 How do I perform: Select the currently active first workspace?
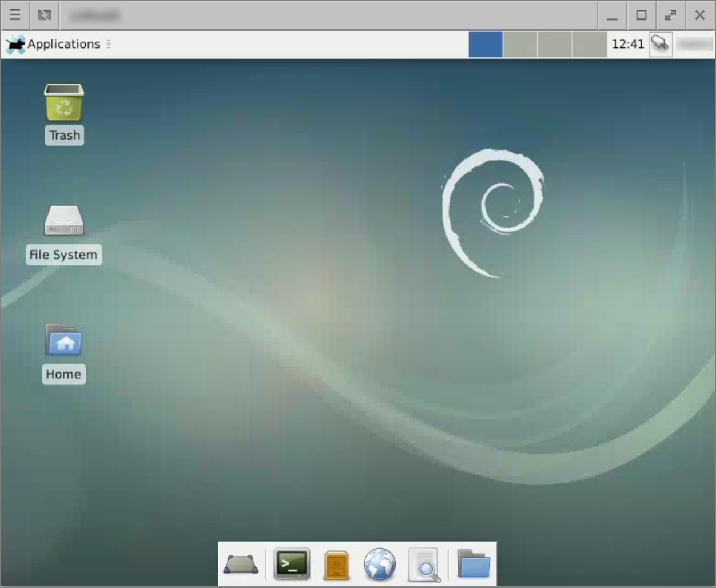(486, 44)
